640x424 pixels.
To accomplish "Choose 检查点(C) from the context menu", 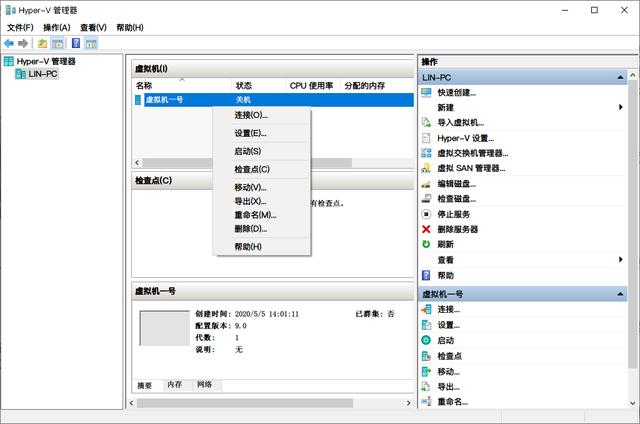I will coord(262,169).
